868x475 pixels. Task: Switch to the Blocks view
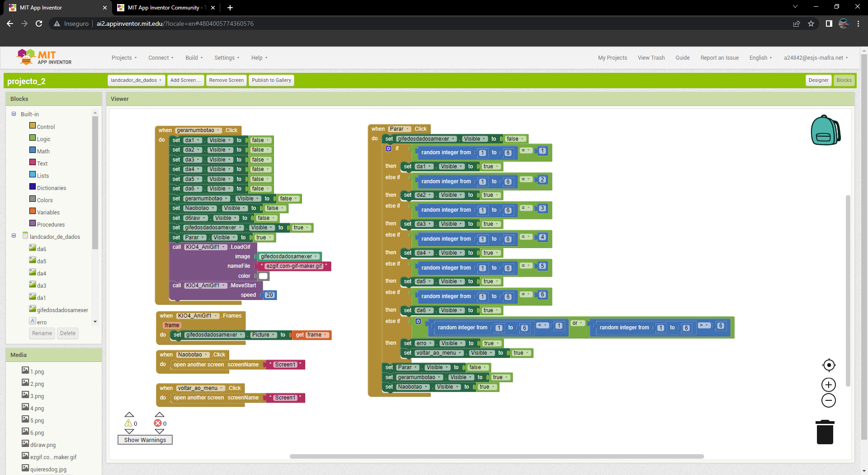844,81
